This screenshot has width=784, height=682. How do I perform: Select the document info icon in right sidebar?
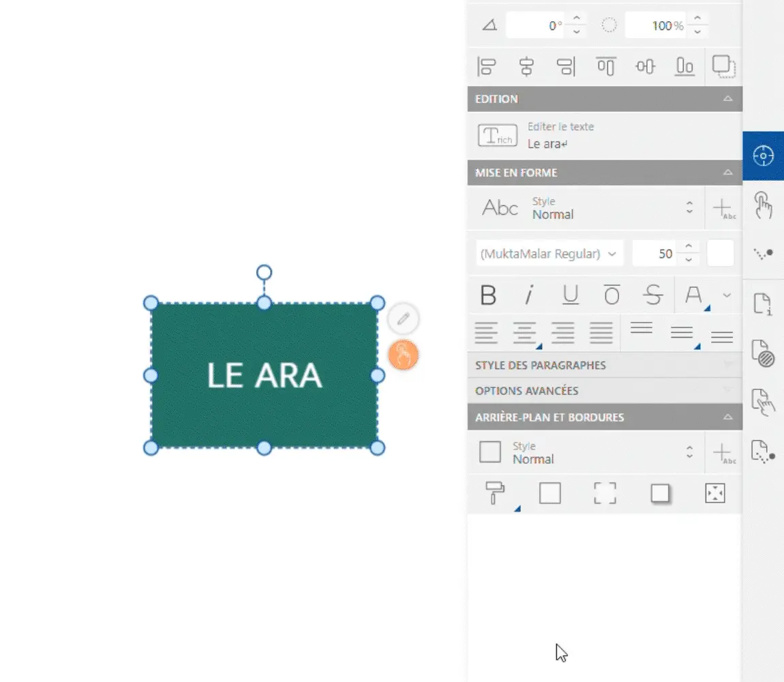point(763,303)
